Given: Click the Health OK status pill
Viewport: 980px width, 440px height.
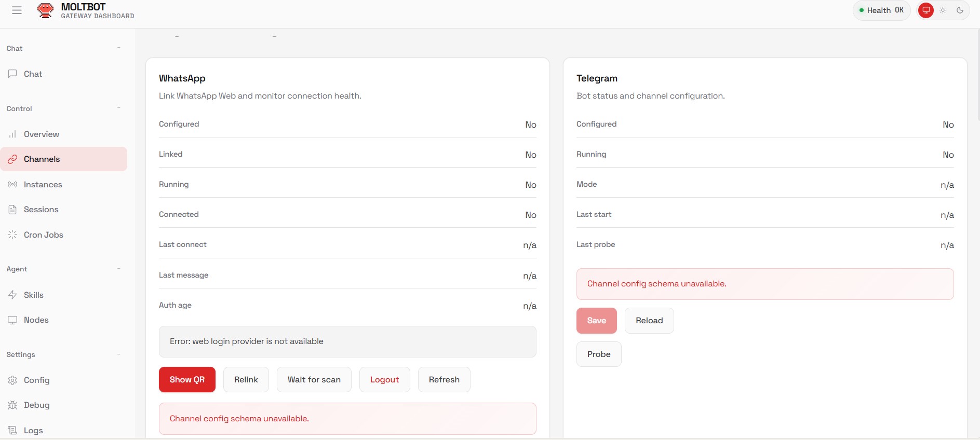Looking at the screenshot, I should [x=881, y=10].
